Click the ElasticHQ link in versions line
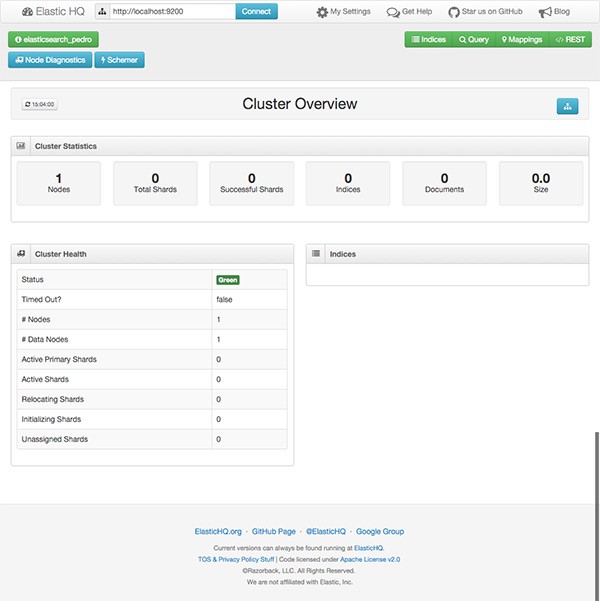The image size is (600, 601). pos(369,548)
